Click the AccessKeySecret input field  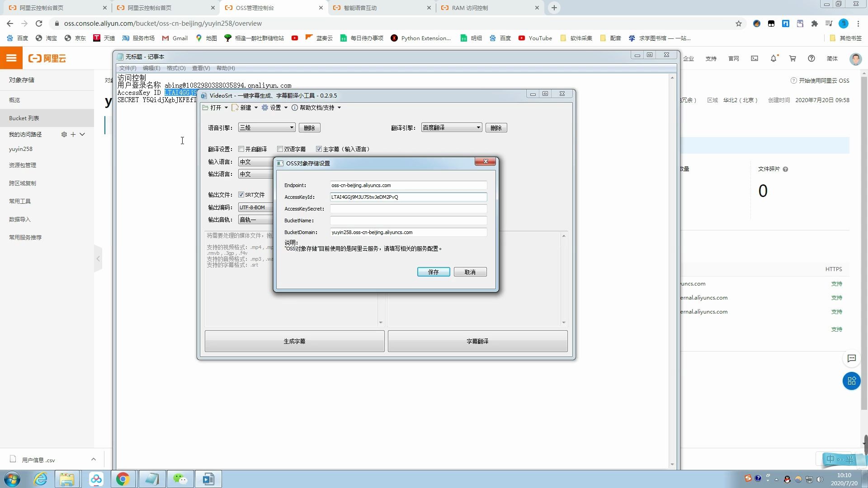pyautogui.click(x=408, y=209)
